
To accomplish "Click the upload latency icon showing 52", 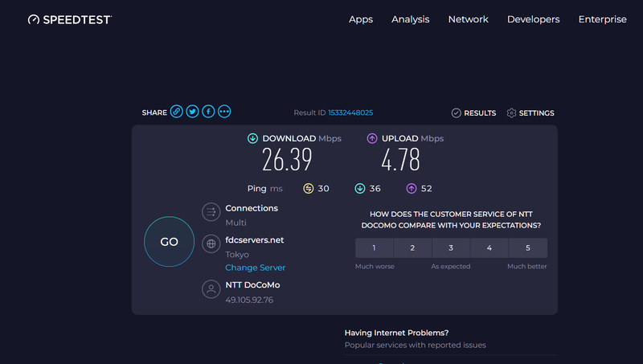I will tap(412, 189).
